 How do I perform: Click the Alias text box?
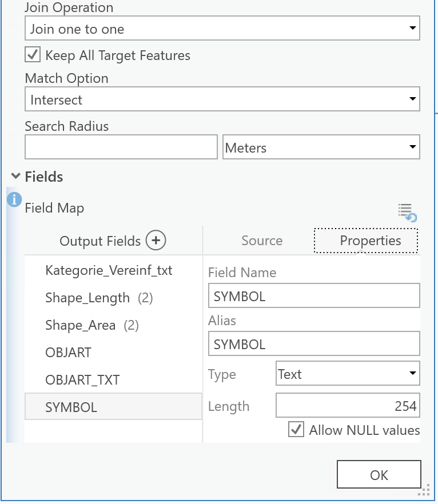[x=314, y=344]
